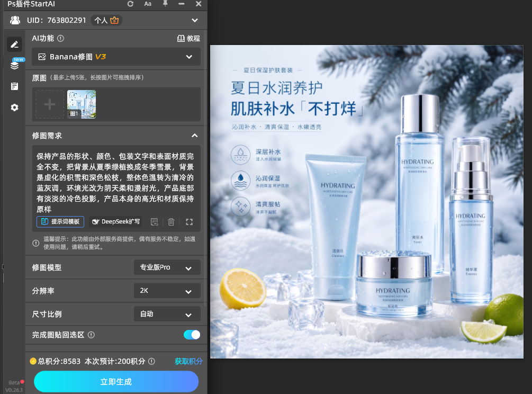Toggle the 完成图贴回选区 switch
This screenshot has width=532, height=394.
[192, 335]
